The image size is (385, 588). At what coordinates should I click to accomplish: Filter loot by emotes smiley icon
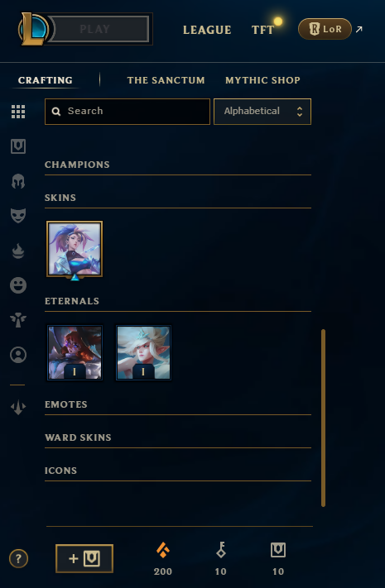(18, 285)
